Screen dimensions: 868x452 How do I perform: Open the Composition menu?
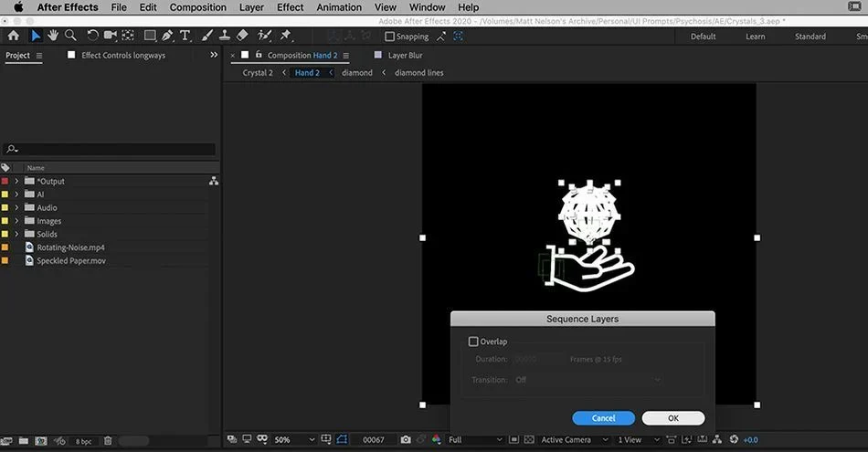tap(197, 7)
